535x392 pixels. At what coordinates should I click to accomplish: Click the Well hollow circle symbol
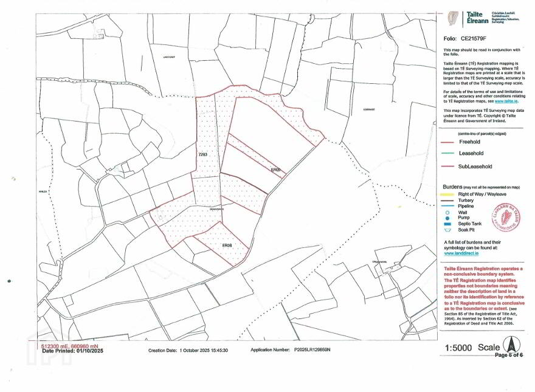pyautogui.click(x=447, y=212)
